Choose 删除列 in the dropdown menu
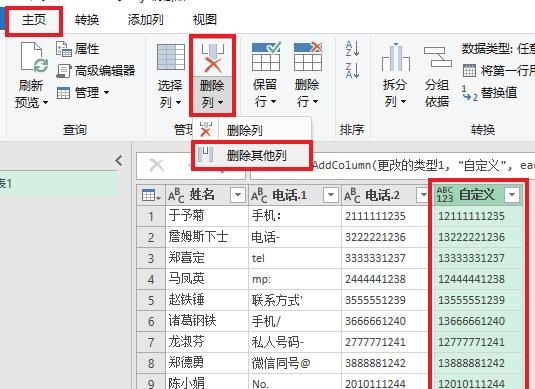 (x=252, y=130)
